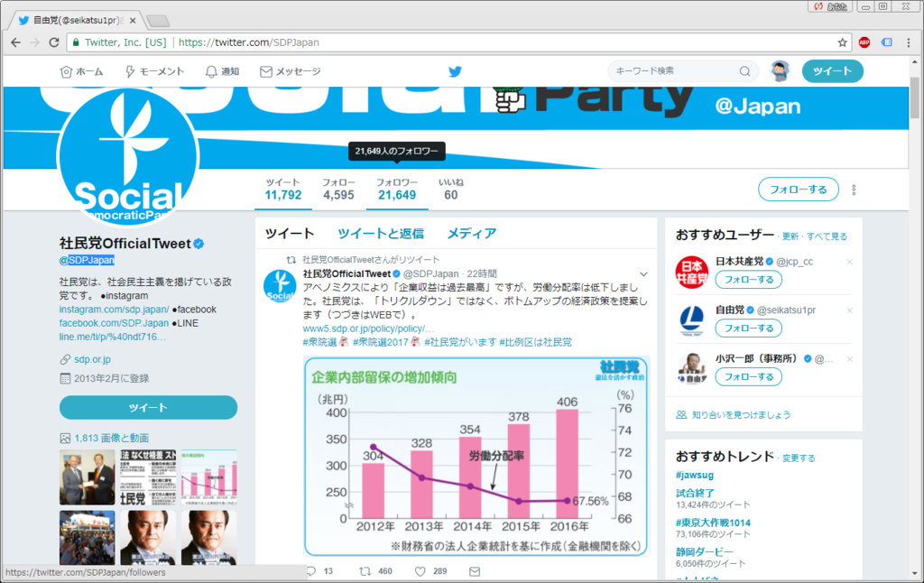Close the 自由党 browser tab
The image size is (924, 583).
point(133,20)
